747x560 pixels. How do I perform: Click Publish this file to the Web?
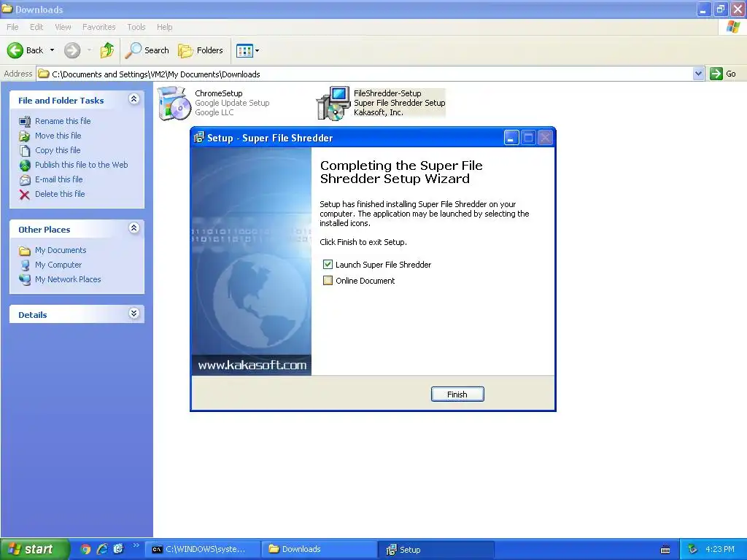[82, 165]
